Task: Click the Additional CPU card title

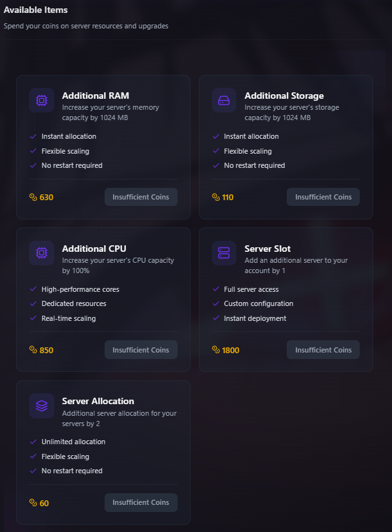Action: tap(94, 249)
